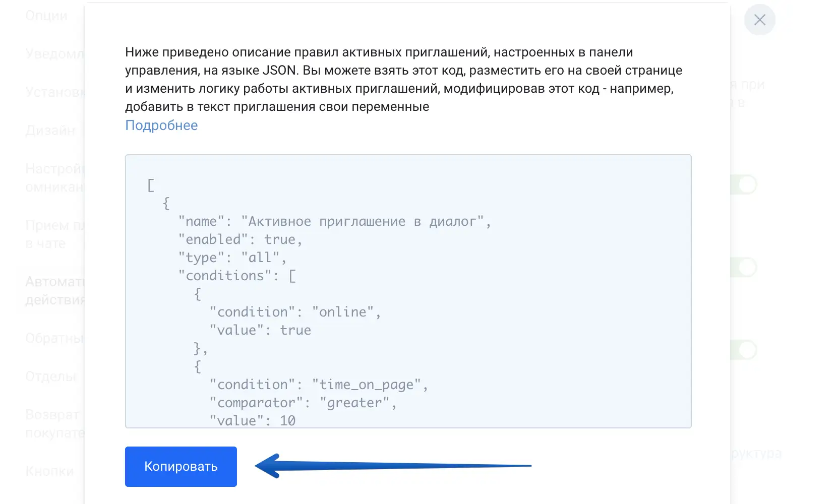835x504 pixels.
Task: Go to Отделы in the sidebar
Action: coord(51,376)
